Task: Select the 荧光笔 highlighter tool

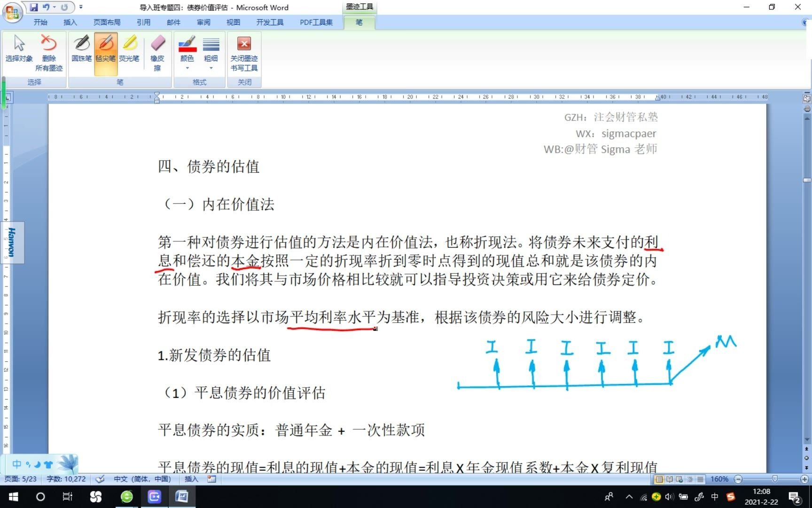Action: (129, 48)
